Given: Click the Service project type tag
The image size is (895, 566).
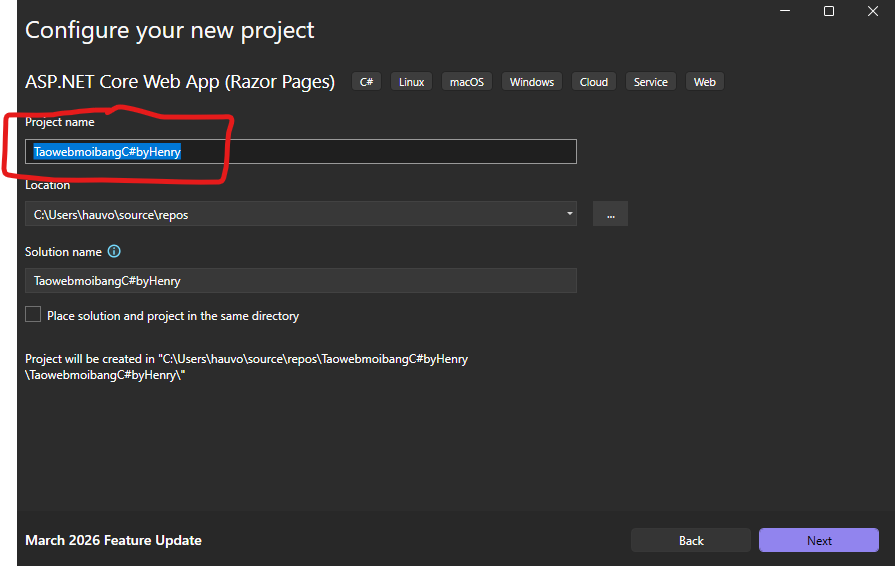Looking at the screenshot, I should (650, 82).
